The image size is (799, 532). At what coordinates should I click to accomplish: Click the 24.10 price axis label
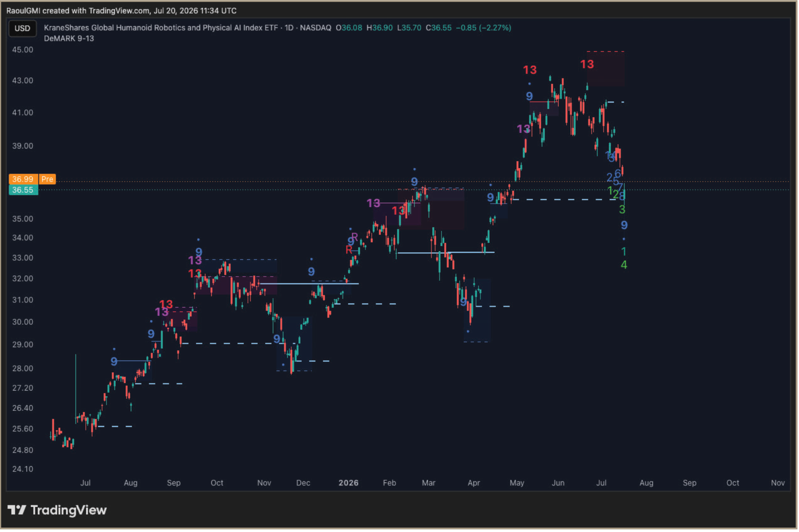23,469
